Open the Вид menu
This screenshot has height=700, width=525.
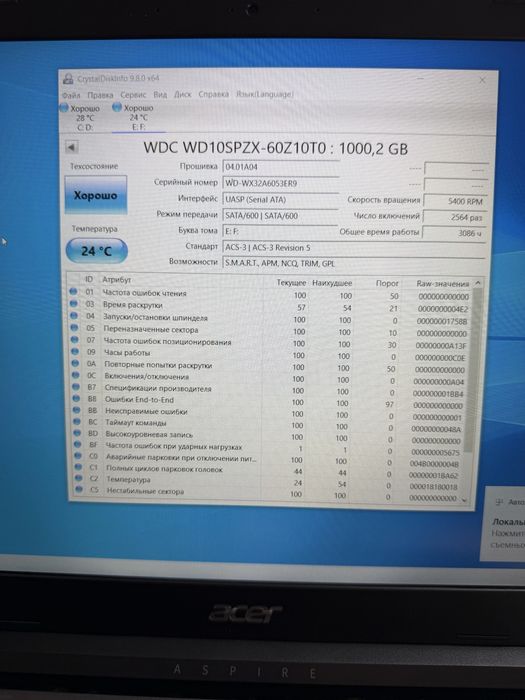point(160,95)
